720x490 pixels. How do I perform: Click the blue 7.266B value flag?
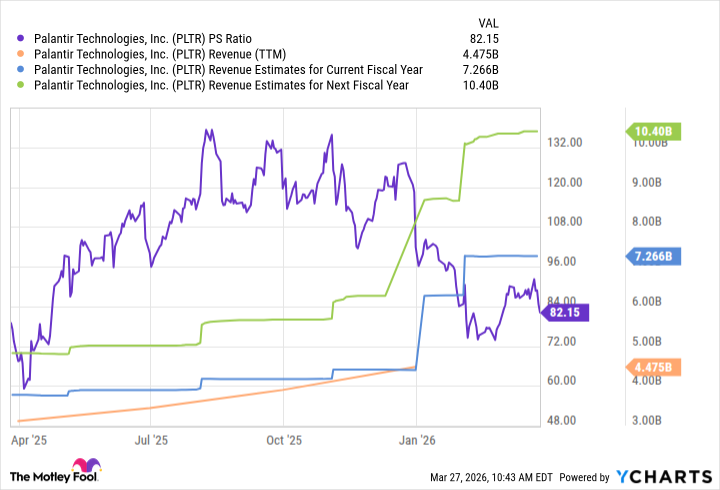coord(652,257)
